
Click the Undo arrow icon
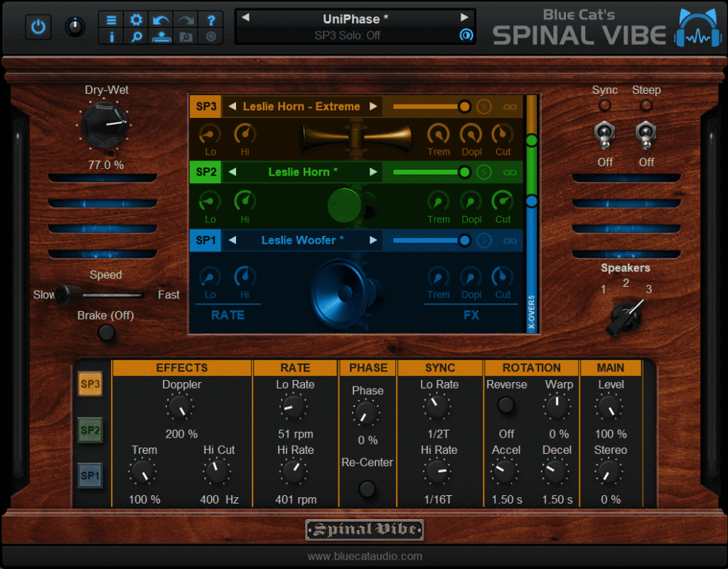coord(161,19)
